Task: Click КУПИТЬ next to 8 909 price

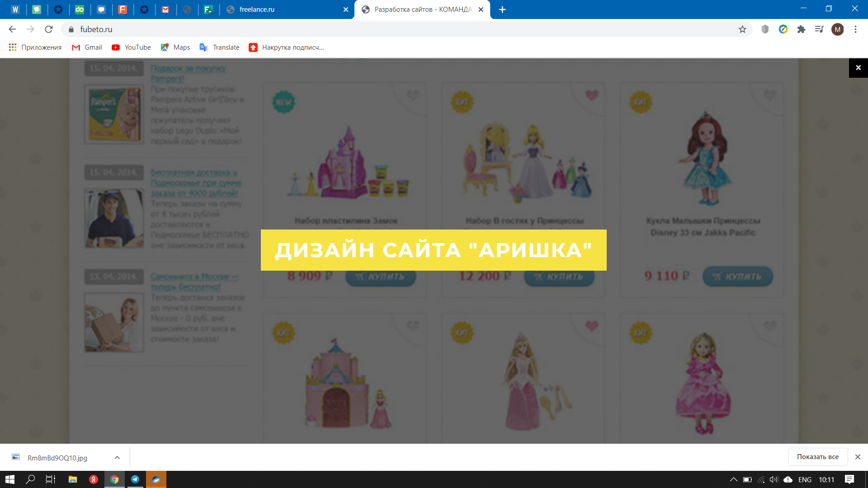Action: 381,276
